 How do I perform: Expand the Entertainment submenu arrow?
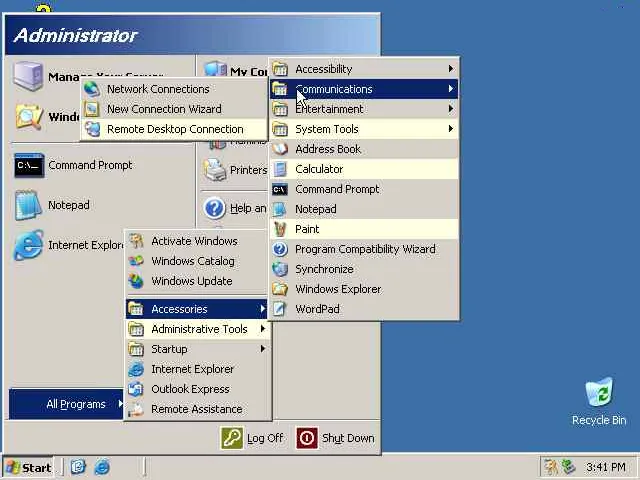pos(451,109)
